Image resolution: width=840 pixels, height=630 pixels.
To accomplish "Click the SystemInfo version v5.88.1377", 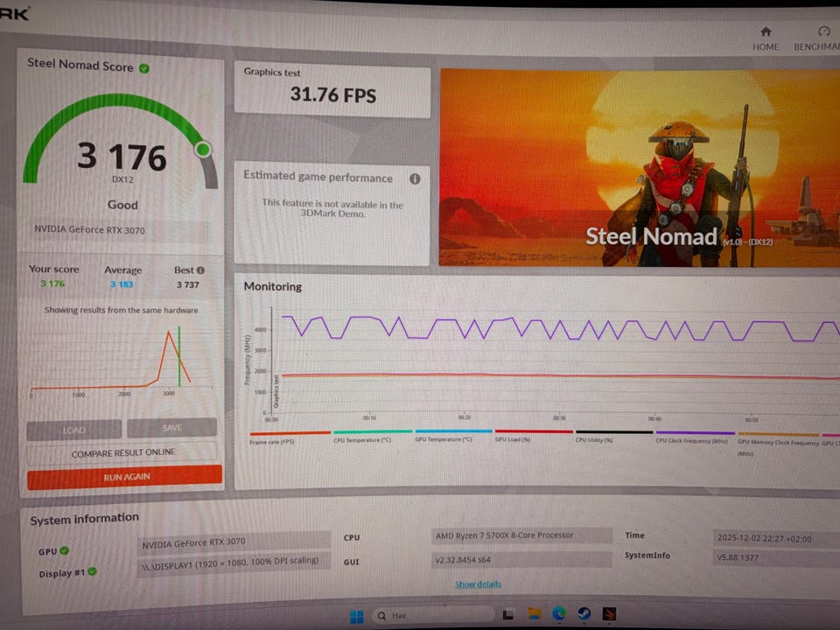I will [x=776, y=557].
